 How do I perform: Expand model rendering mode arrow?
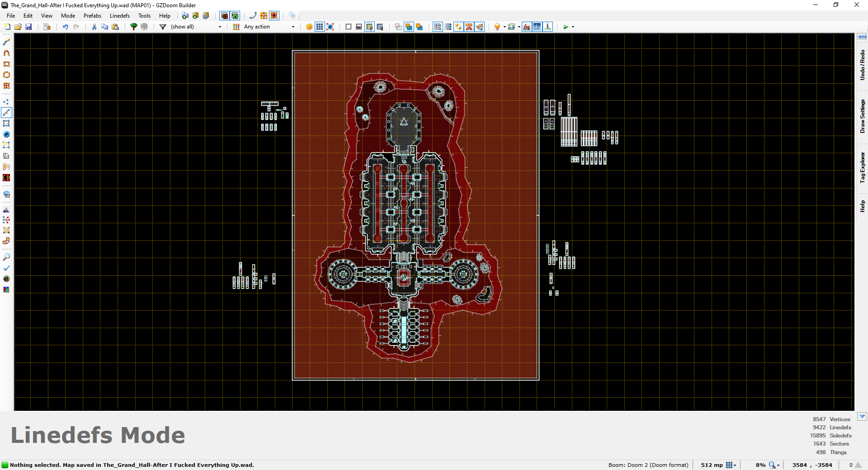519,27
